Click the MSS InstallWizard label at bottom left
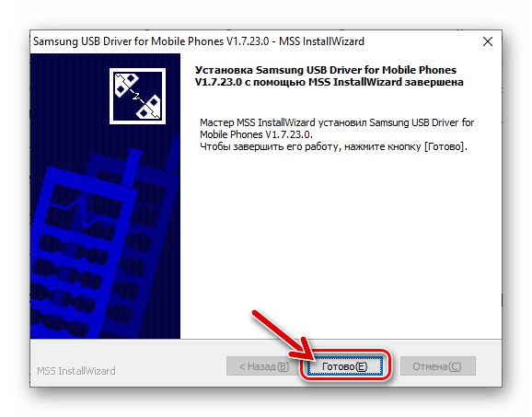 point(76,371)
